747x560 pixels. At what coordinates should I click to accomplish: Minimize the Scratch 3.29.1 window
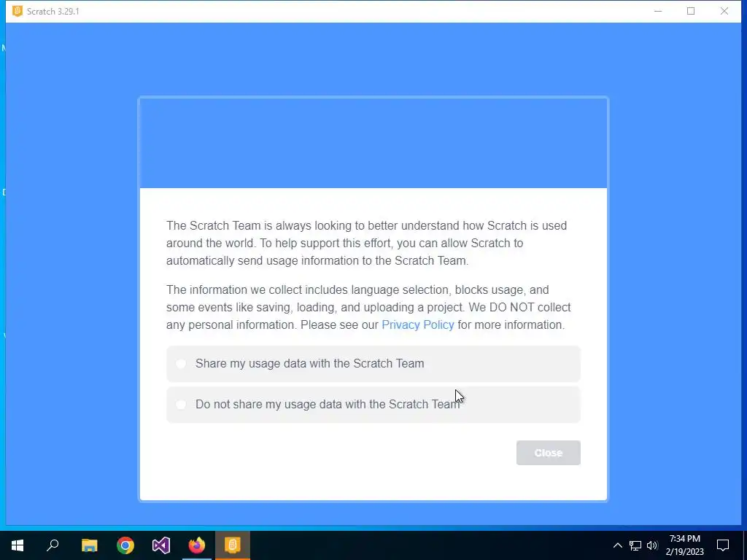tap(658, 11)
